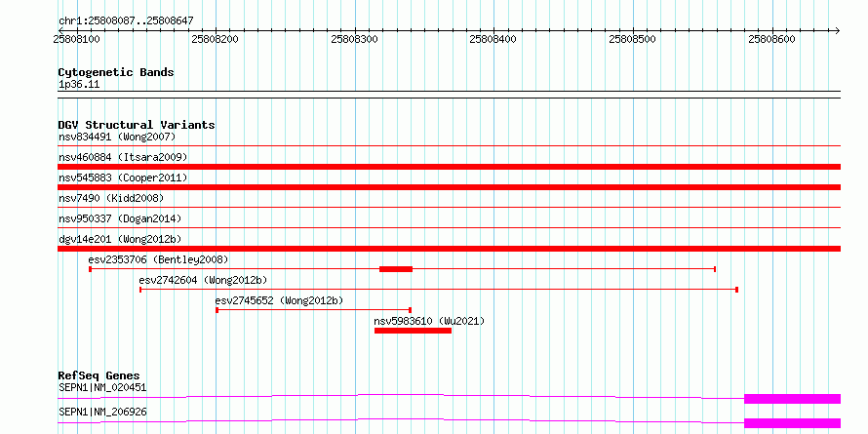Viewport: 868px width, 434px height.
Task: Open variant esv2742604 (Wong2012b) label
Action: pos(203,280)
